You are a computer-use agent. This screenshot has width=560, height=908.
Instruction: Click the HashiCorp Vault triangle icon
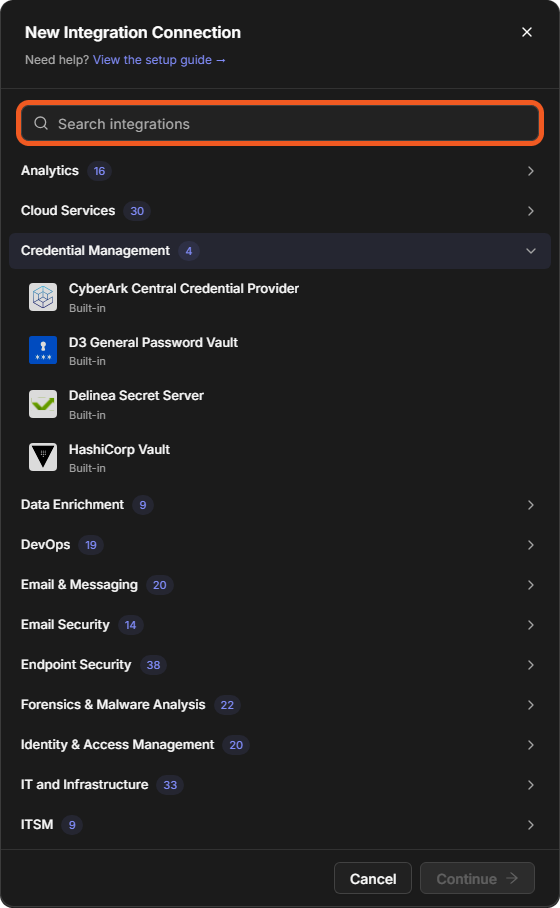[43, 457]
